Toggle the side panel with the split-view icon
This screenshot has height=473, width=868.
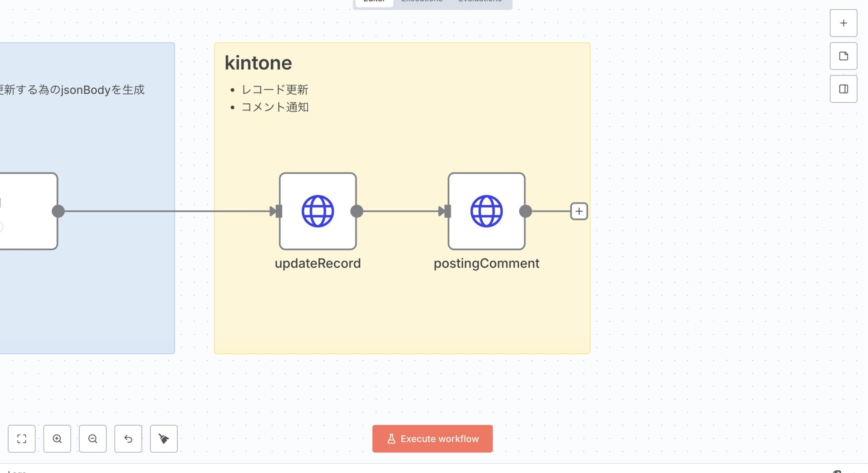tap(843, 89)
